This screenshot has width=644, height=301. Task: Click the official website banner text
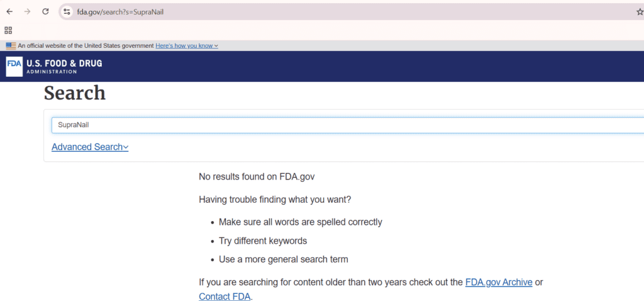coord(86,45)
